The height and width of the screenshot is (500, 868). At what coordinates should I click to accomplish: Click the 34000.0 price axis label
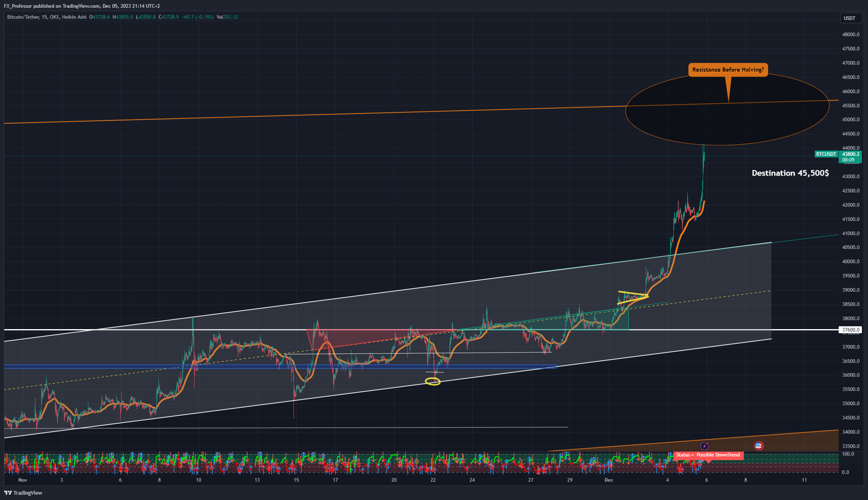(x=850, y=432)
